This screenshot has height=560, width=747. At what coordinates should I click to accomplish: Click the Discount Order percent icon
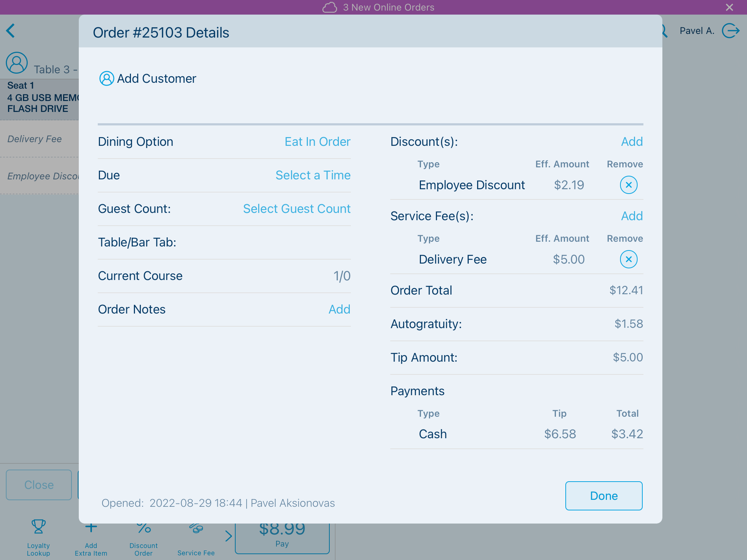(x=143, y=528)
